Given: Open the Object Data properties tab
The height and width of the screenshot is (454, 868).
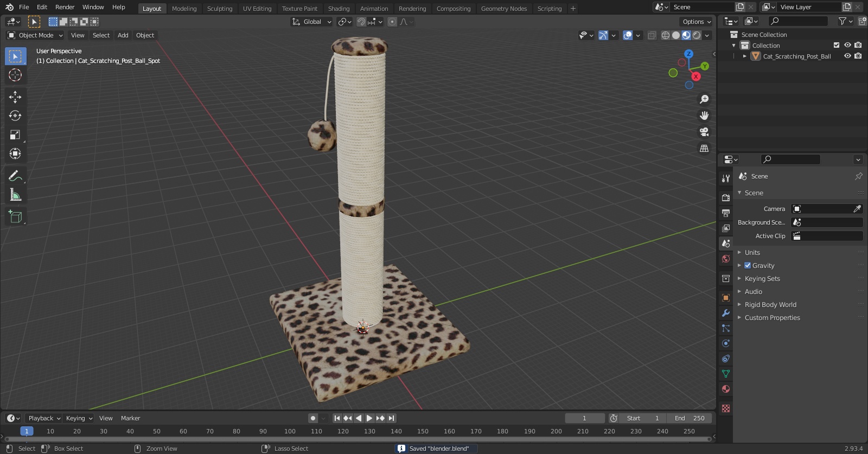Looking at the screenshot, I should (726, 374).
